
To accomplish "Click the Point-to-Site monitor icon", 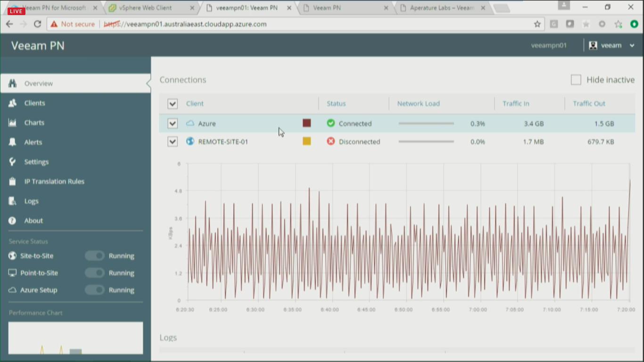I will point(12,273).
